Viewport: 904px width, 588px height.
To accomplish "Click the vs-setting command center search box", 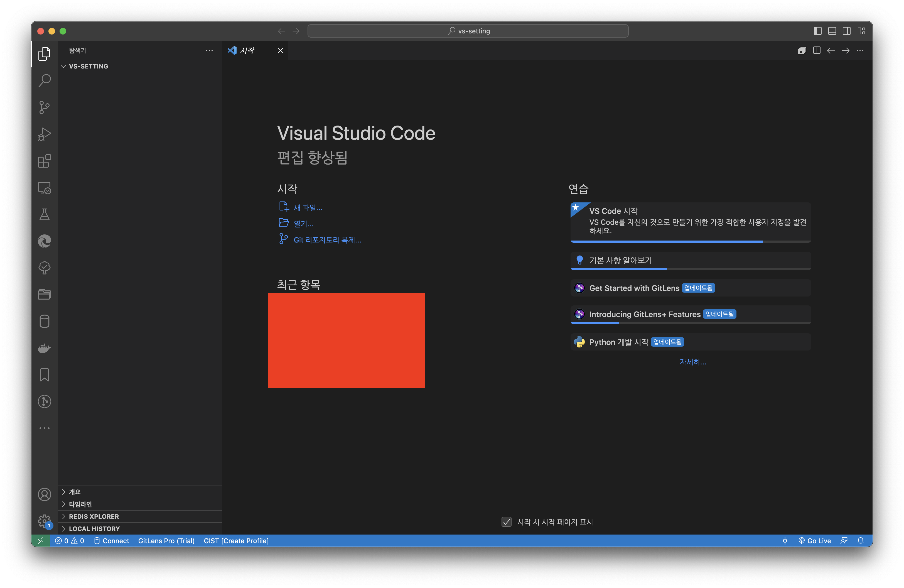I will [468, 31].
